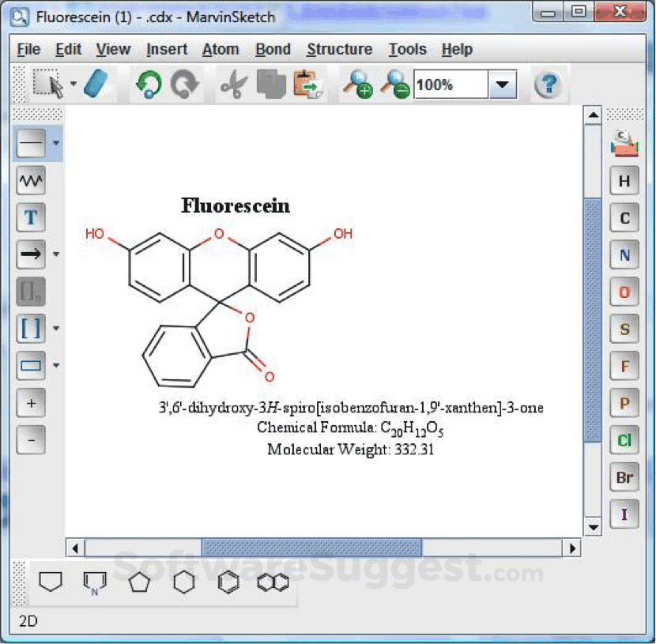Select the benzene ring template
The image size is (656, 644).
tap(228, 582)
